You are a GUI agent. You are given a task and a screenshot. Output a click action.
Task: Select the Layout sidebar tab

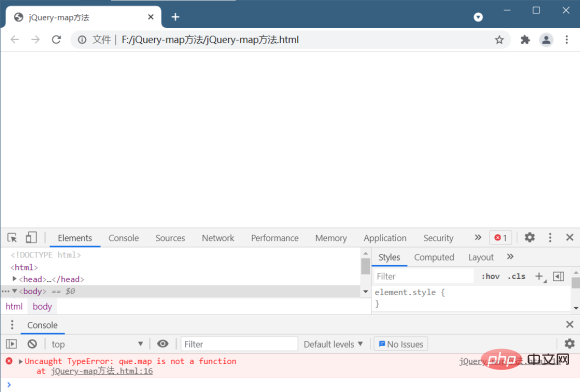(x=481, y=257)
